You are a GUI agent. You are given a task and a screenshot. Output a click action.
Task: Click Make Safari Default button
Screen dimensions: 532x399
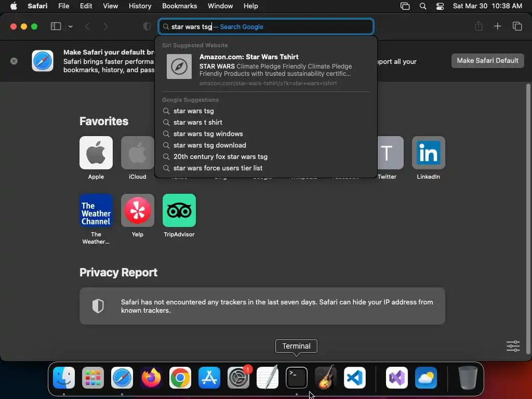[487, 60]
